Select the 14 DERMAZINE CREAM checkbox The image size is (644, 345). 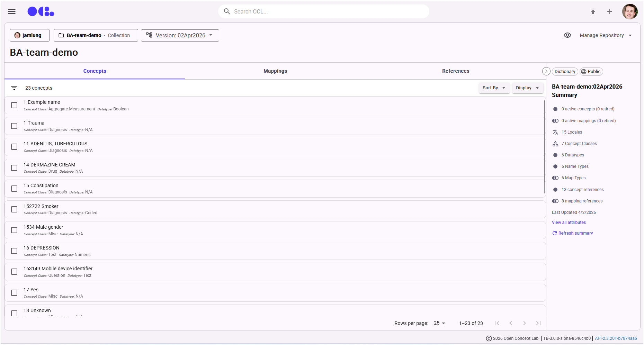click(x=14, y=168)
